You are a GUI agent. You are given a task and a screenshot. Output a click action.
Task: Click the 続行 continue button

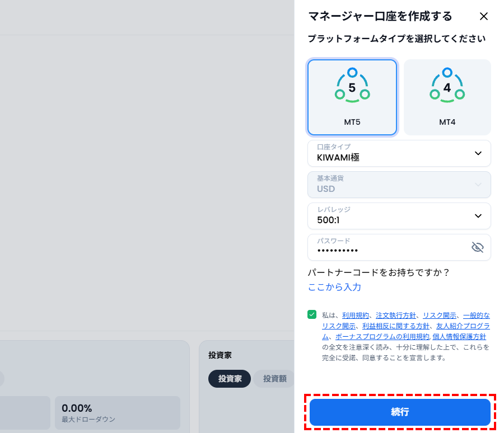400,412
